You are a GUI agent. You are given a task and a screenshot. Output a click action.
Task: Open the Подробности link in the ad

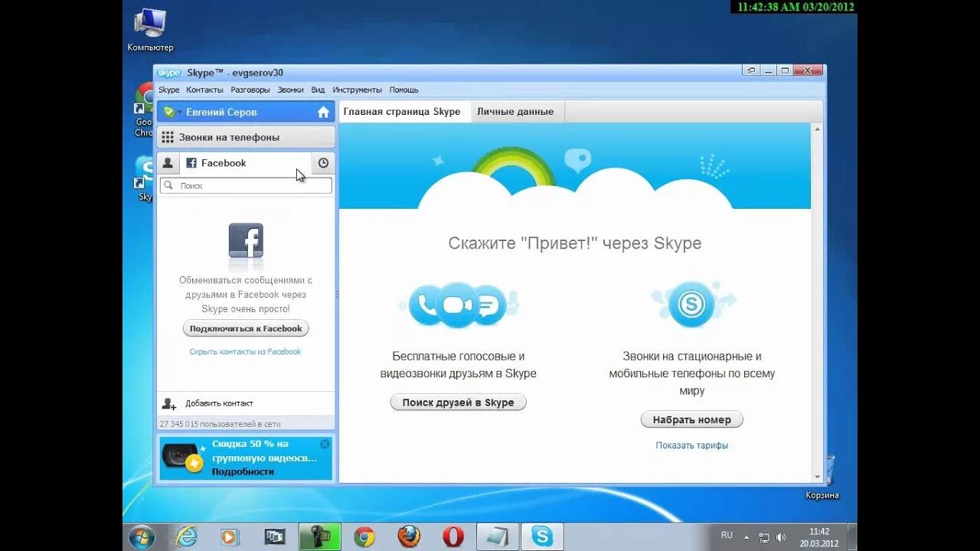tap(243, 471)
